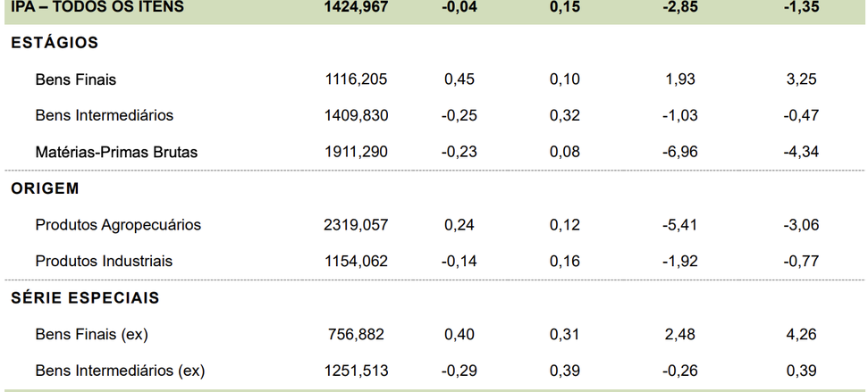Image resolution: width=868 pixels, height=392 pixels.
Task: Click the ORIGEM section heading
Action: (x=46, y=188)
